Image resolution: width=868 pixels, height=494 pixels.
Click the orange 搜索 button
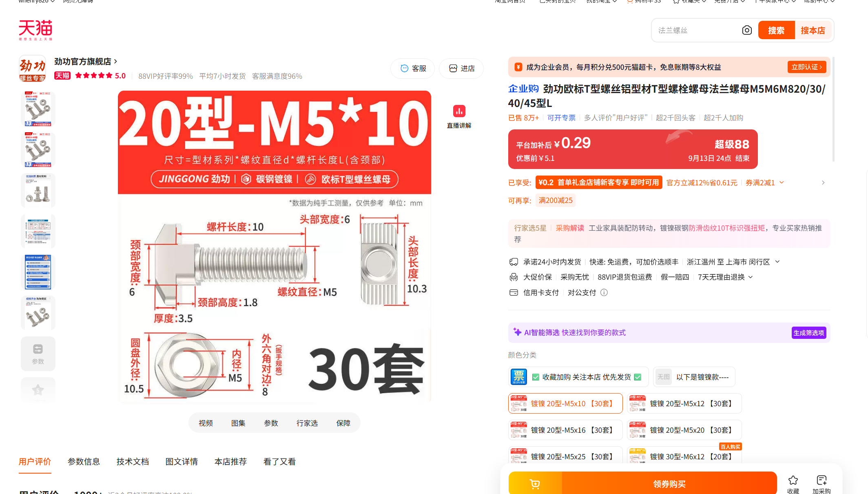[776, 30]
